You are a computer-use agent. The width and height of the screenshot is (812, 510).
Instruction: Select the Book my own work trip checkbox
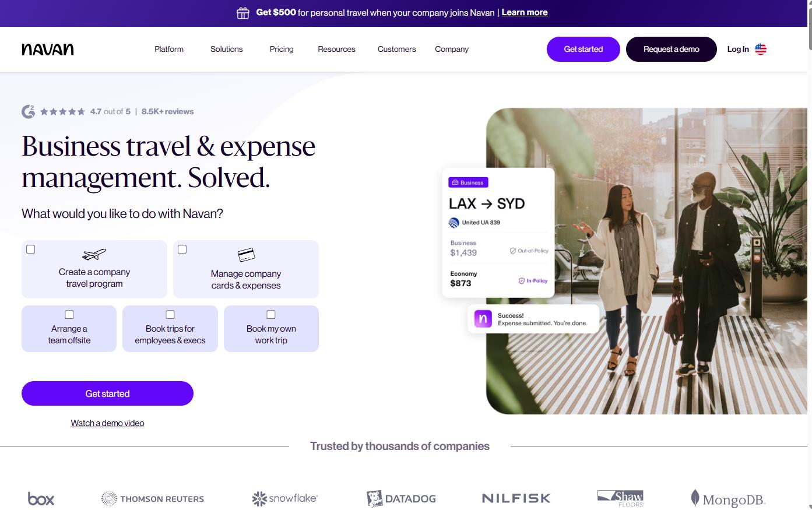271,315
